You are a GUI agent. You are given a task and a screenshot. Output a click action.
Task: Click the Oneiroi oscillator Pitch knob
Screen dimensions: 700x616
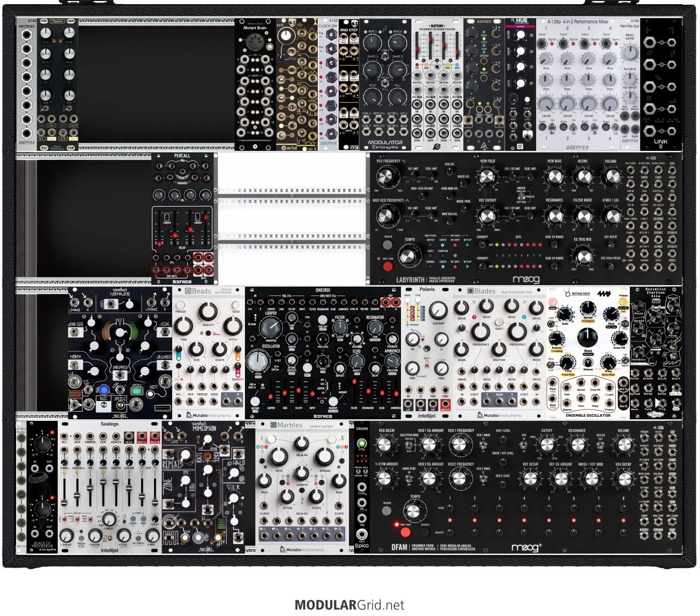point(258,360)
